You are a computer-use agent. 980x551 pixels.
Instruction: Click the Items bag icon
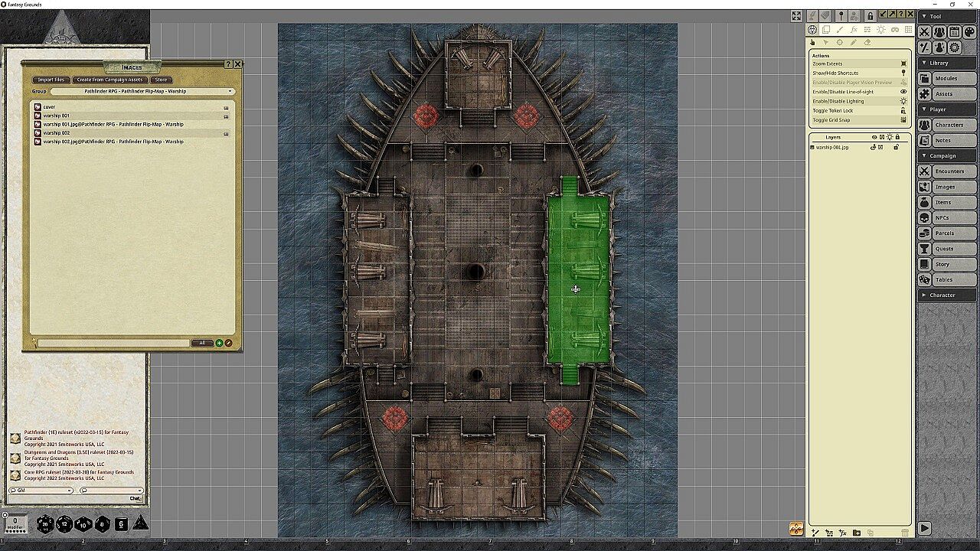(925, 202)
